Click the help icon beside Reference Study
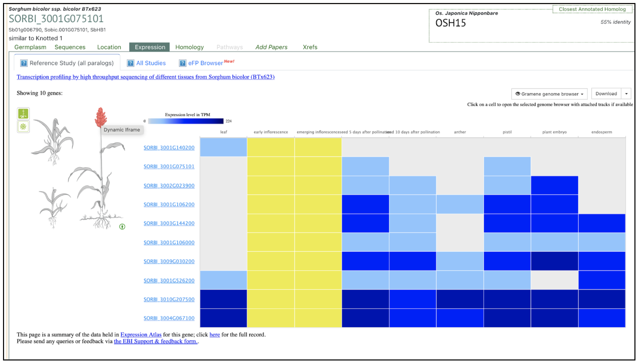Screen dimensions: 641x364 (x=24, y=63)
